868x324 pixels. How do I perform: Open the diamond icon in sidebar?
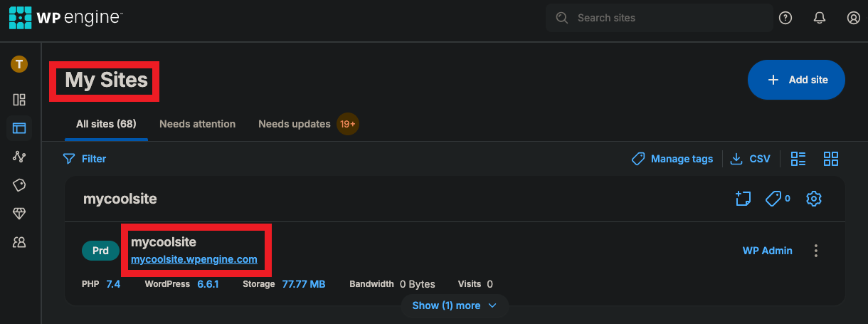(x=19, y=214)
